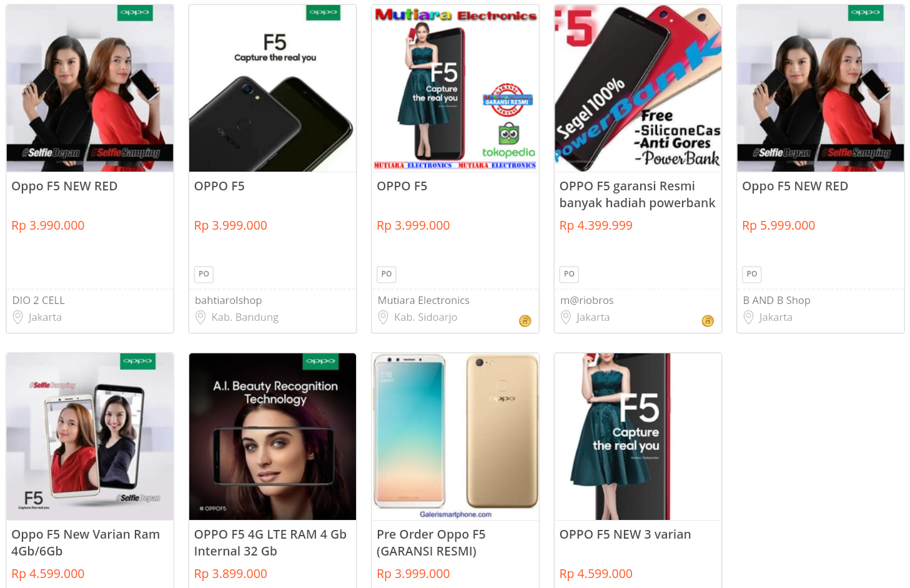Open "Oppo F5 New Varian Ram 4Gb/6Gb" listing title
The width and height of the screenshot is (910, 588).
pyautogui.click(x=86, y=542)
